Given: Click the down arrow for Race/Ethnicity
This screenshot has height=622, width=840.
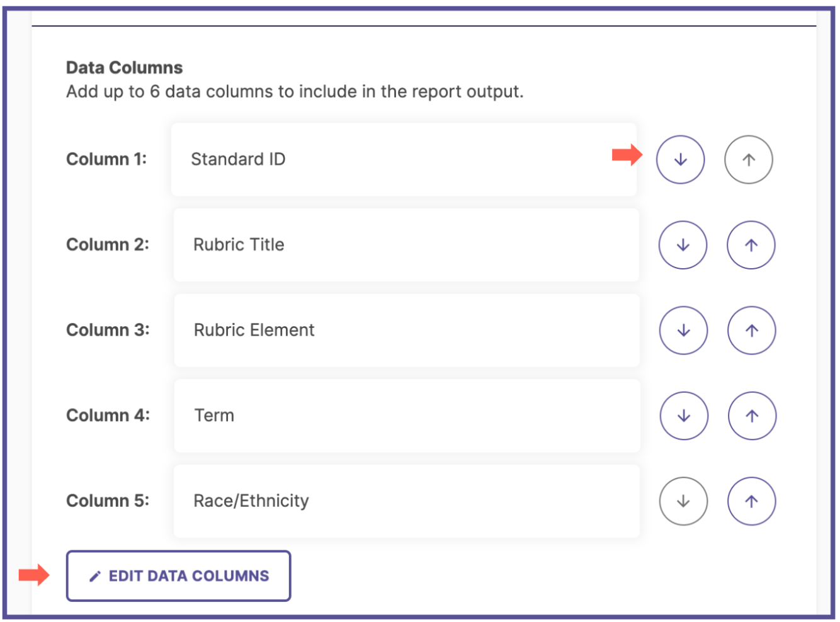Looking at the screenshot, I should (x=683, y=501).
